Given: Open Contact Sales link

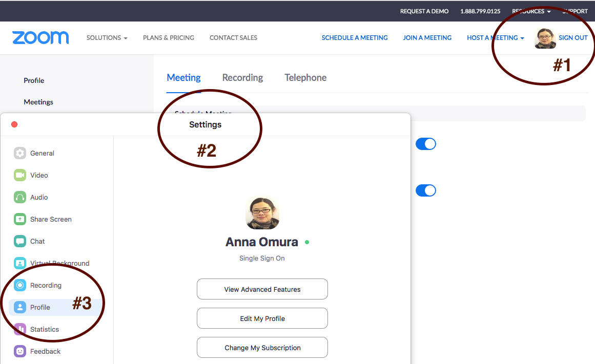Looking at the screenshot, I should pyautogui.click(x=233, y=38).
